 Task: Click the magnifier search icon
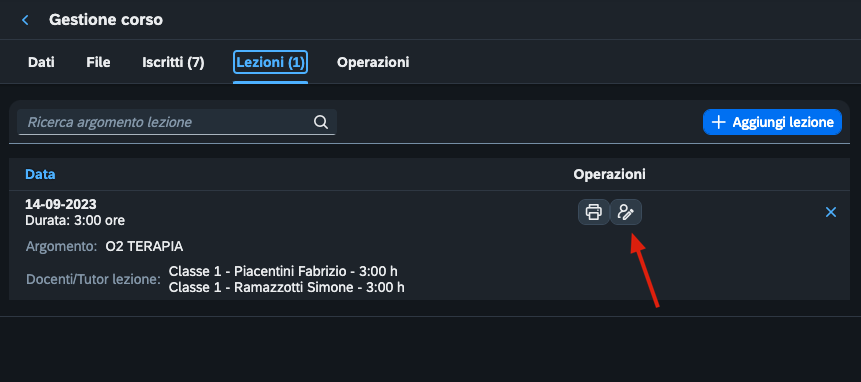[321, 122]
